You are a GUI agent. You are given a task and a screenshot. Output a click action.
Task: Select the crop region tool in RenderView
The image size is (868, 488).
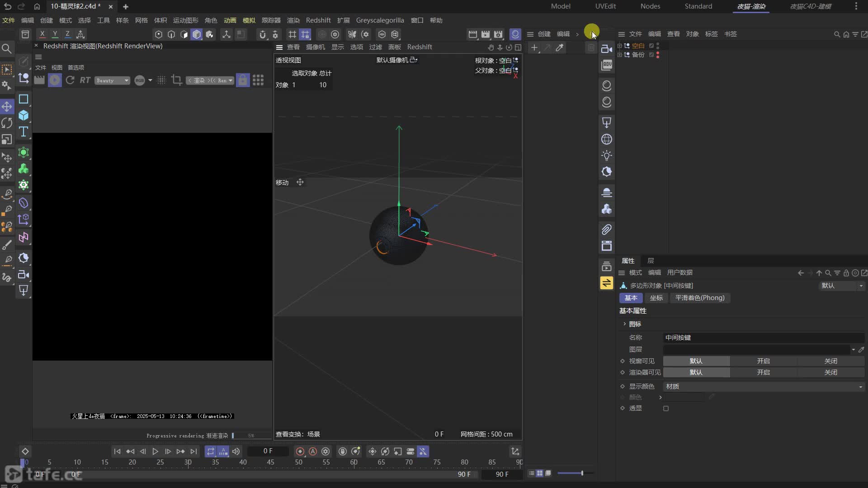(x=177, y=80)
